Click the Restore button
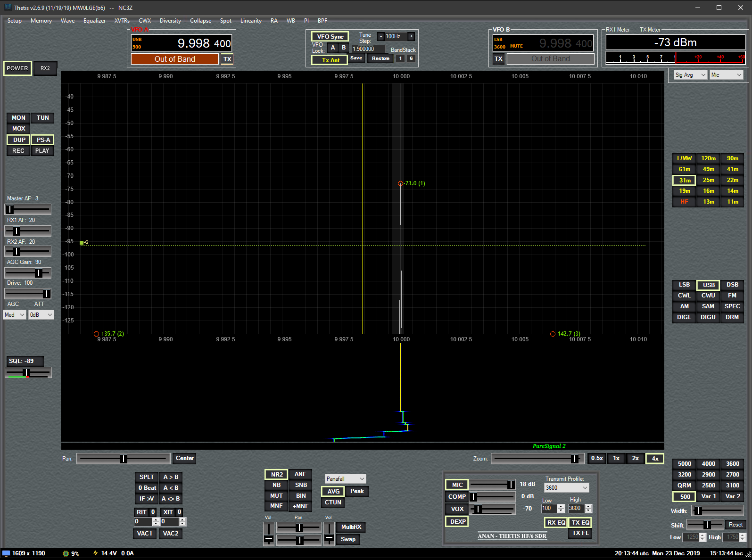This screenshot has width=752, height=560. coord(380,58)
